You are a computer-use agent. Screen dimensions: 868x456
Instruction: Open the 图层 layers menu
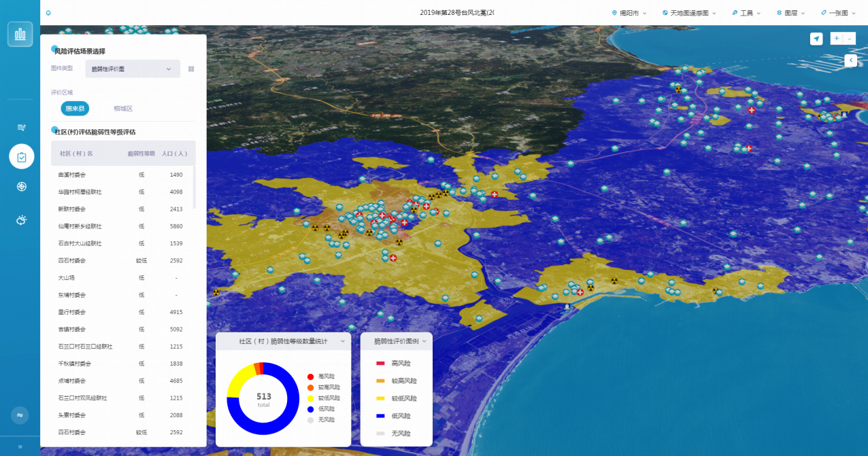(x=790, y=13)
